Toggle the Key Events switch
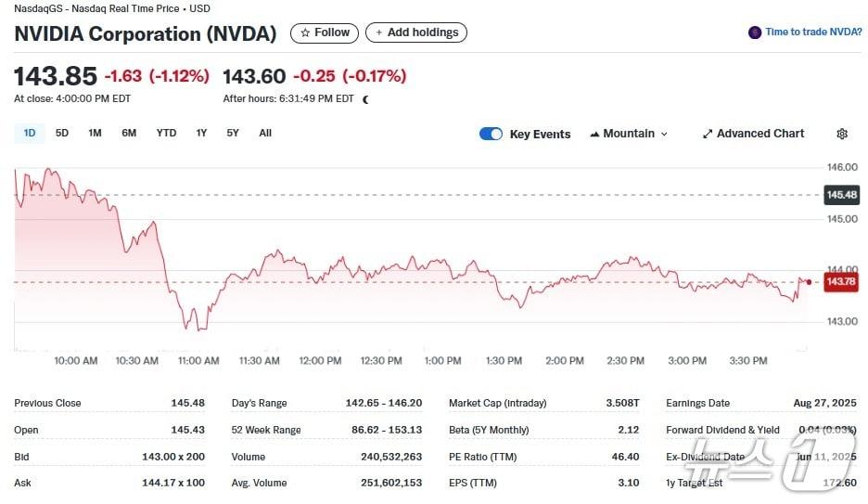The width and height of the screenshot is (868, 504). tap(491, 134)
